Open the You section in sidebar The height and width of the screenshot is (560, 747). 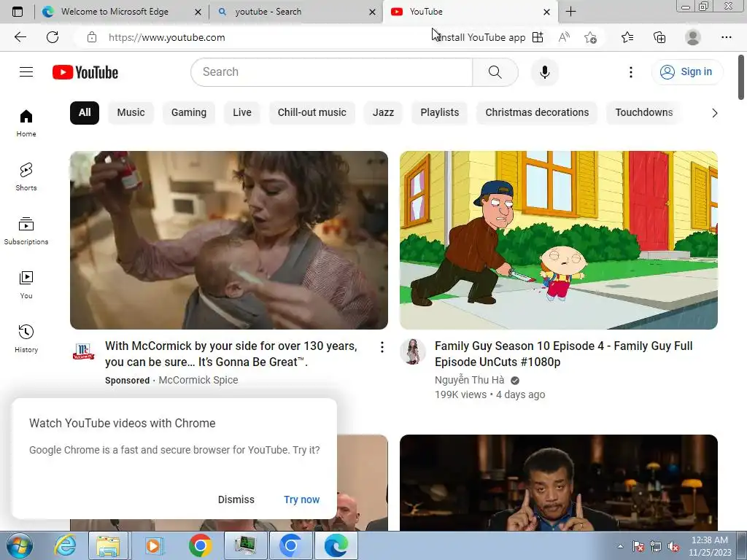[x=26, y=285]
